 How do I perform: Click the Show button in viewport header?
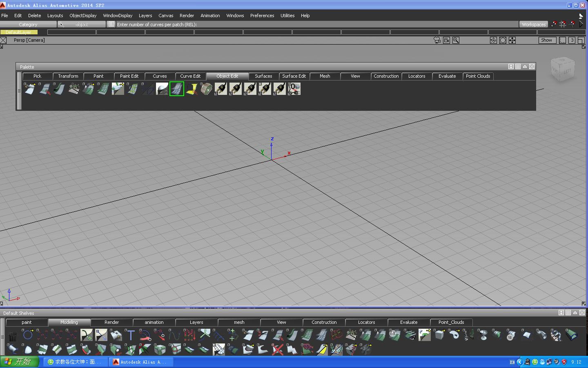click(x=546, y=40)
